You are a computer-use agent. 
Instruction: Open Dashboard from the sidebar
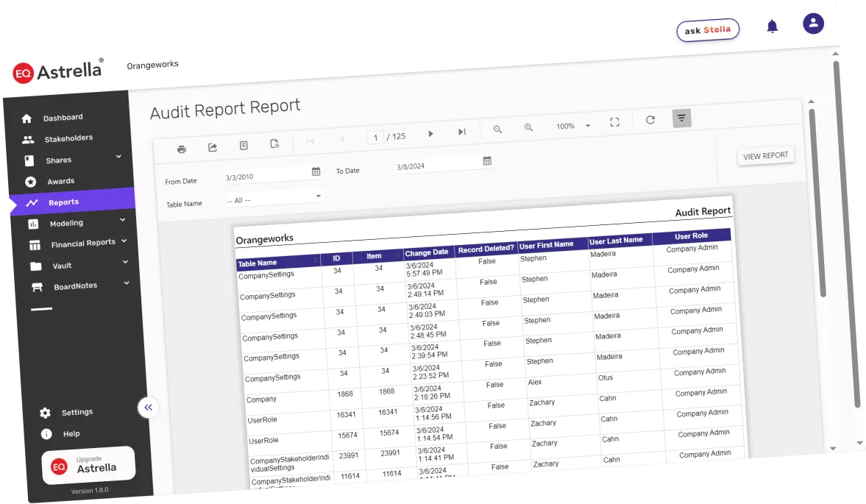pos(62,118)
